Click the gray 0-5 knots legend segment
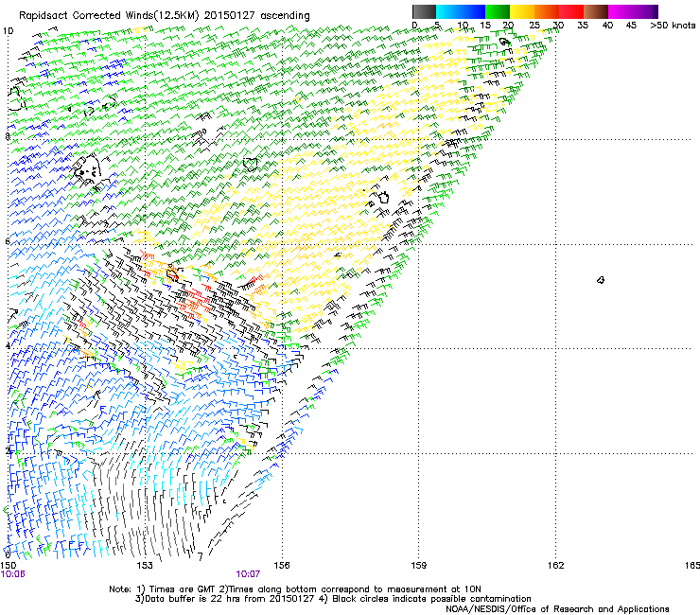This screenshot has width=700, height=615. (424, 11)
